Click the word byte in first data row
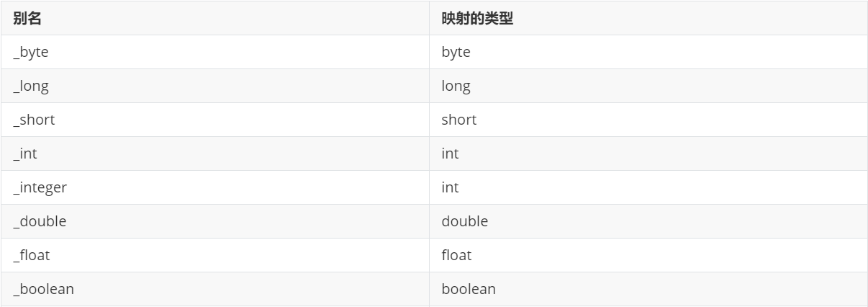The height and width of the screenshot is (307, 868). (456, 53)
